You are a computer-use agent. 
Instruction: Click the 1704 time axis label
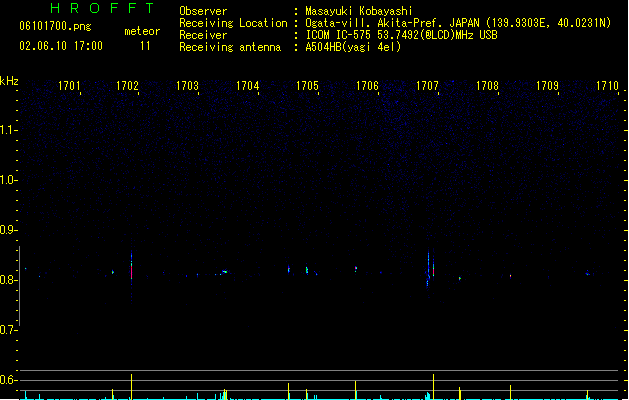248,86
